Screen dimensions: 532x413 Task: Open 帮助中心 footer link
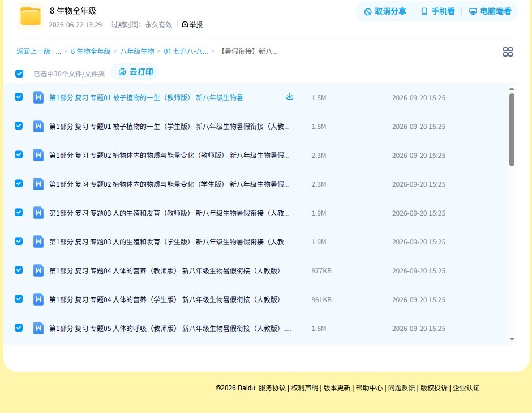(x=369, y=388)
